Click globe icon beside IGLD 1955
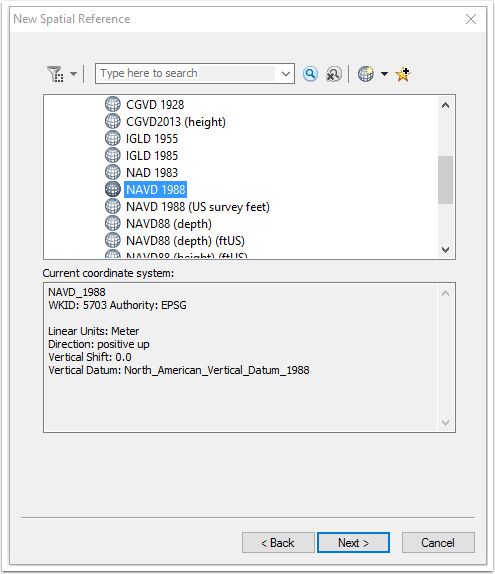Image resolution: width=495 pixels, height=574 pixels. coord(113,138)
